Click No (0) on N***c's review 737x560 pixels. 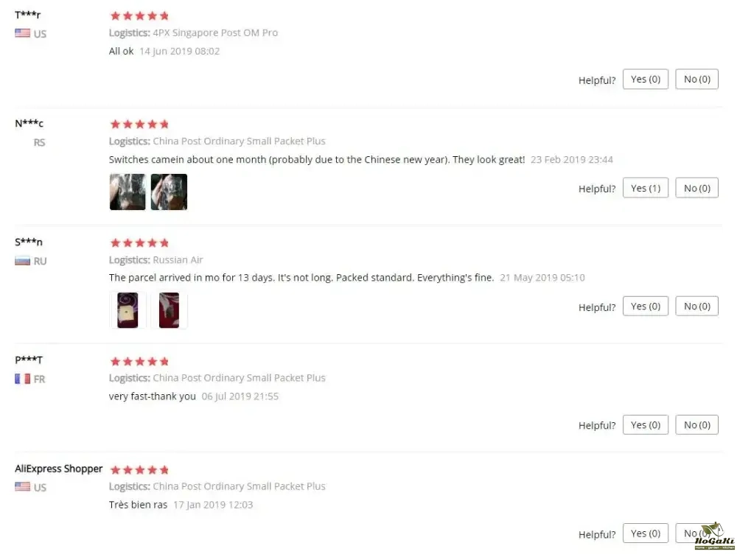pyautogui.click(x=696, y=188)
